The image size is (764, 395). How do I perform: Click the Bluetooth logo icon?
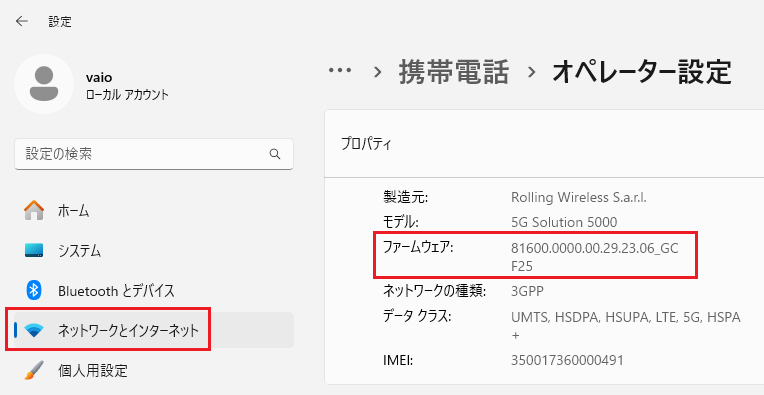[33, 291]
